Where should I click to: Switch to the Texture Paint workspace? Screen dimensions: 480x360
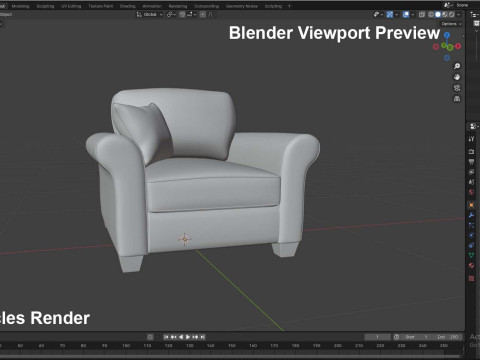click(x=100, y=6)
